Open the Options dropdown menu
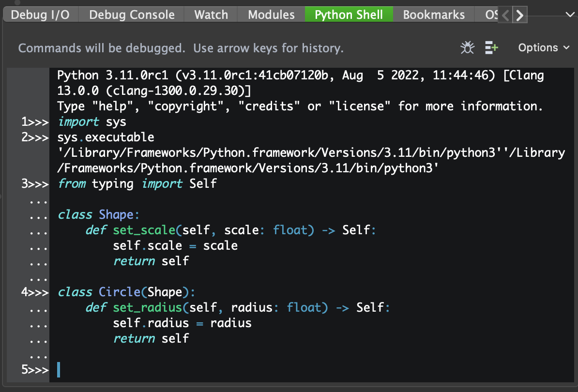The width and height of the screenshot is (578, 392). 543,47
